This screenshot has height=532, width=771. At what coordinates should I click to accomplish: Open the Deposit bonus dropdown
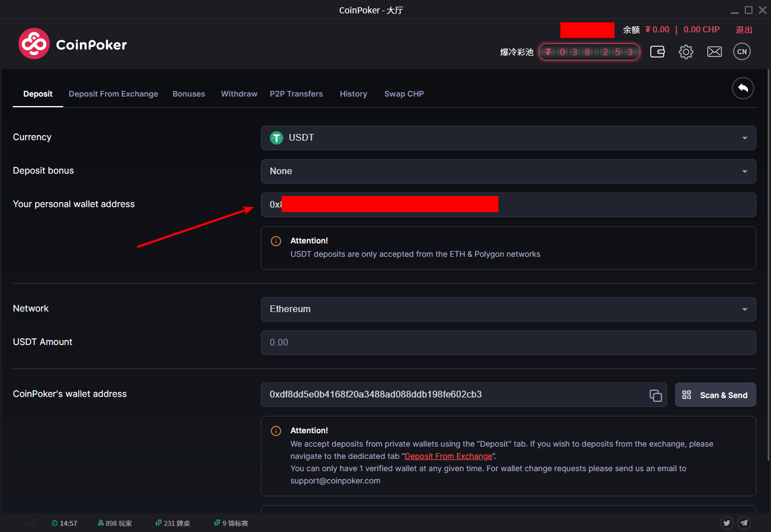click(x=508, y=171)
